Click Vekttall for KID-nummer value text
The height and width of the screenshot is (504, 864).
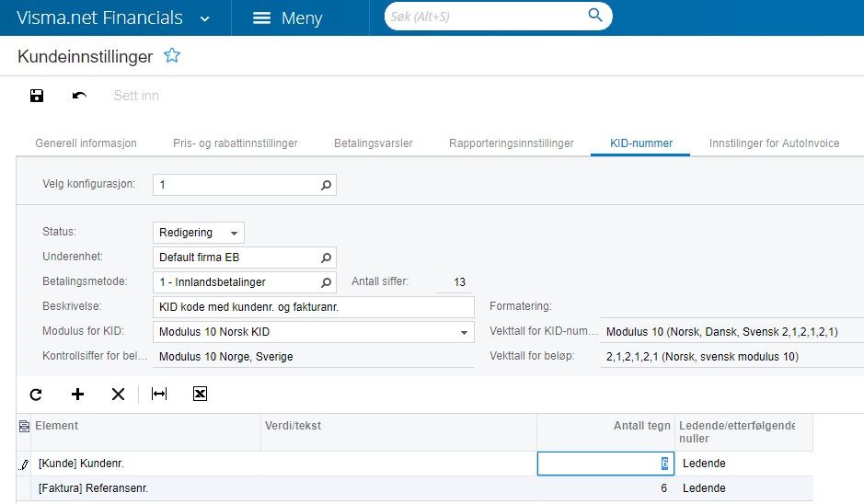(721, 332)
